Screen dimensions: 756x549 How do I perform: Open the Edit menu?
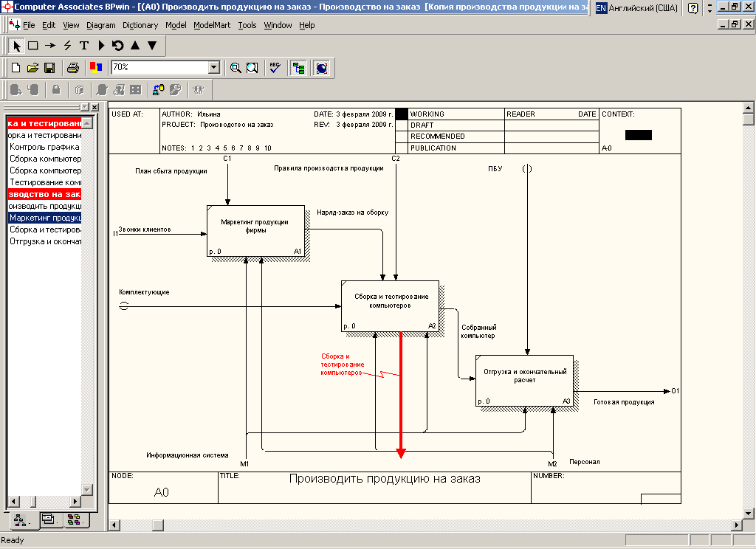coord(49,25)
